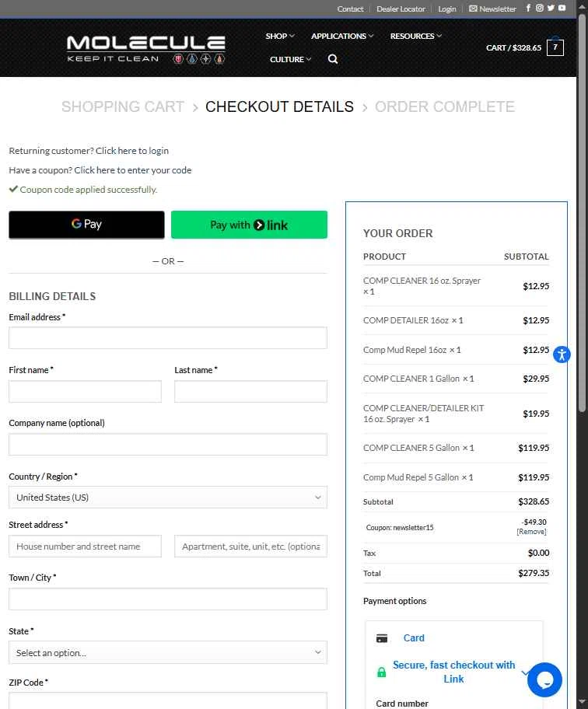Click the Total $279.35 amount

534,573
